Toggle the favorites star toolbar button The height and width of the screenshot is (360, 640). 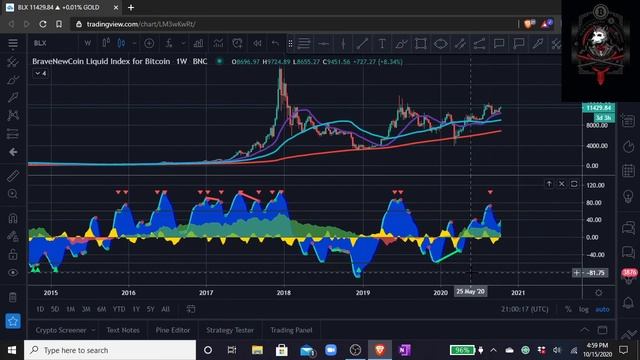coord(13,321)
